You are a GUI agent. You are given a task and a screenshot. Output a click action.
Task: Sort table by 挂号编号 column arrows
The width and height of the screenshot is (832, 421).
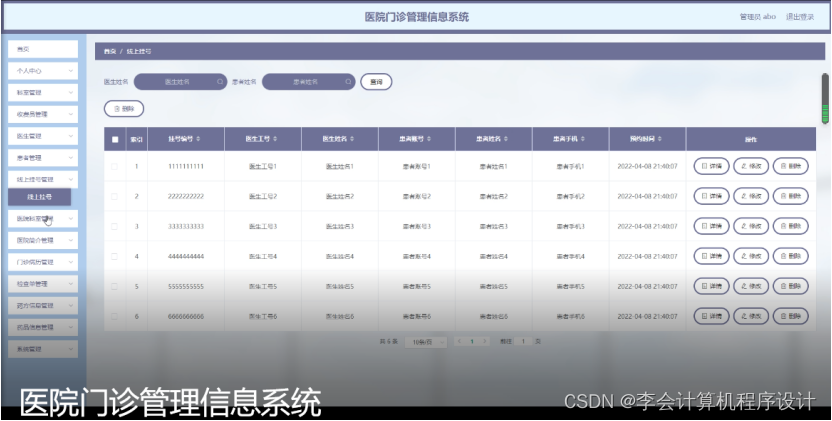[x=198, y=139]
